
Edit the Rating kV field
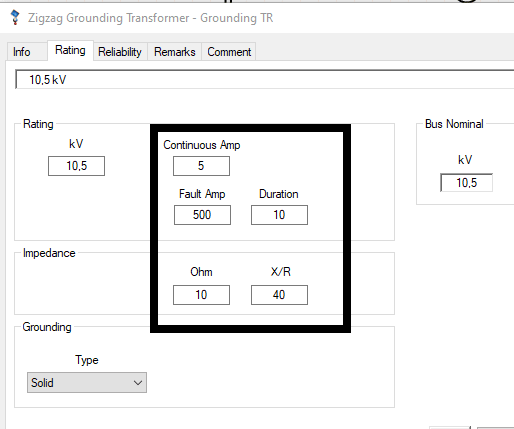76,166
